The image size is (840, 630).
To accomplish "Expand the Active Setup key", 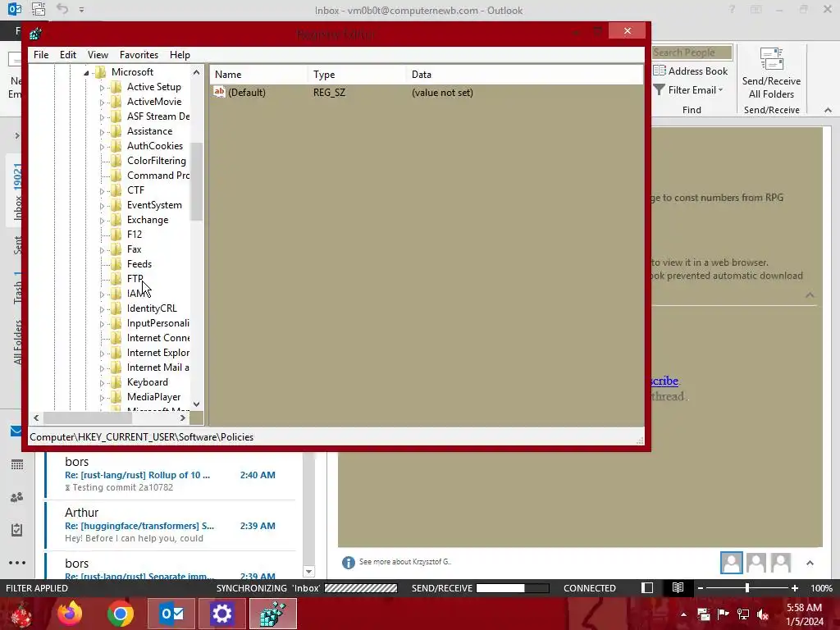I will (102, 87).
